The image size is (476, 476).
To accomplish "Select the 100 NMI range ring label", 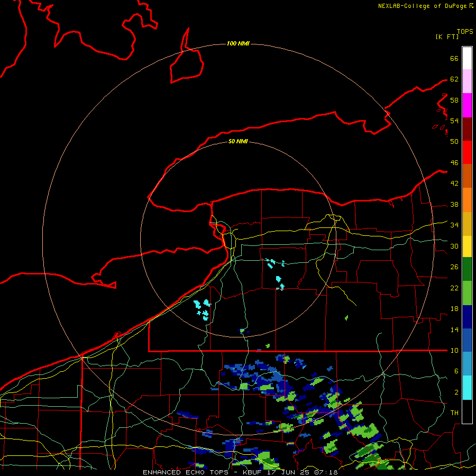I will pyautogui.click(x=238, y=44).
